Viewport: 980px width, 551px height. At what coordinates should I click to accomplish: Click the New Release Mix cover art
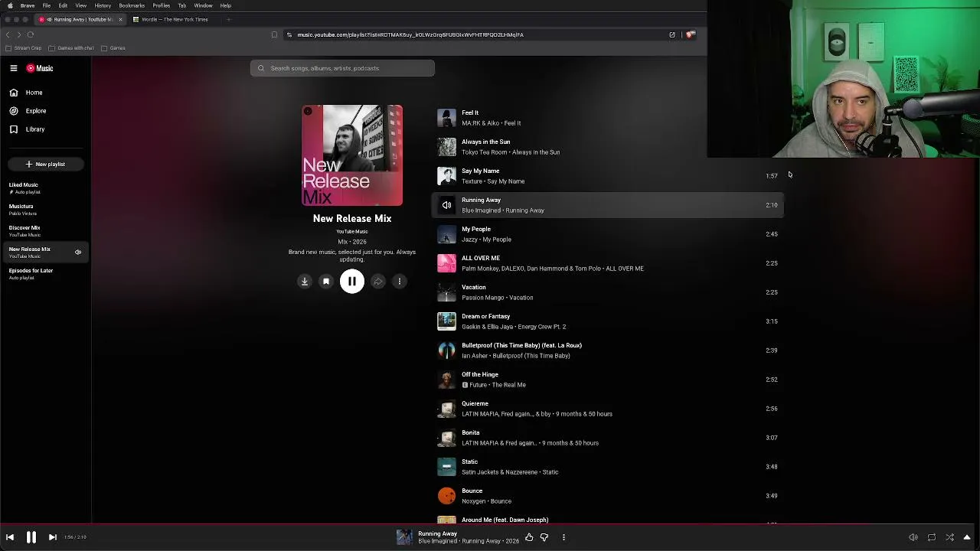pyautogui.click(x=352, y=155)
